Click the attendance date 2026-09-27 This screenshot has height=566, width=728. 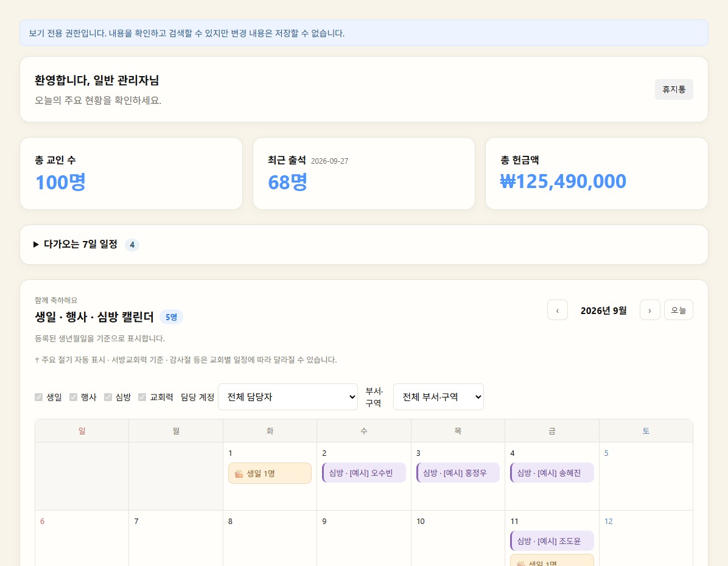tap(330, 161)
